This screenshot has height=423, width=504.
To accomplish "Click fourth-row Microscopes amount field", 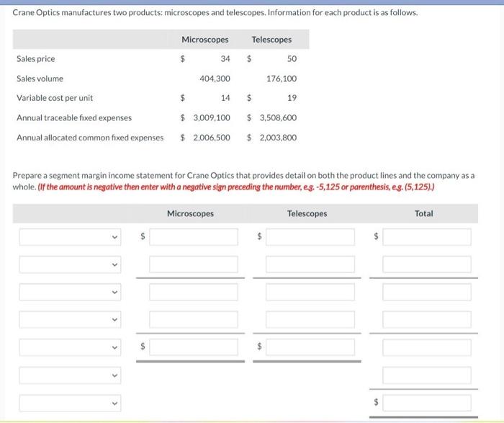I will (x=194, y=319).
